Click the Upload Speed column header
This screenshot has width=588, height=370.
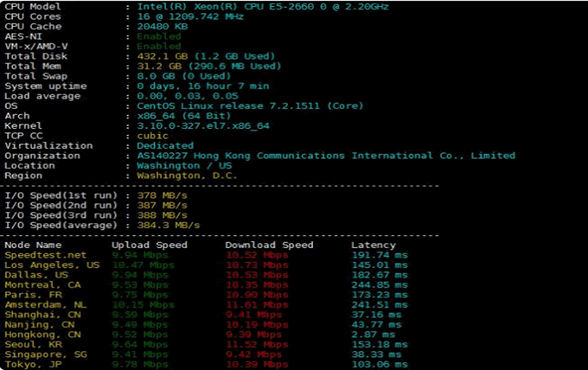[150, 245]
